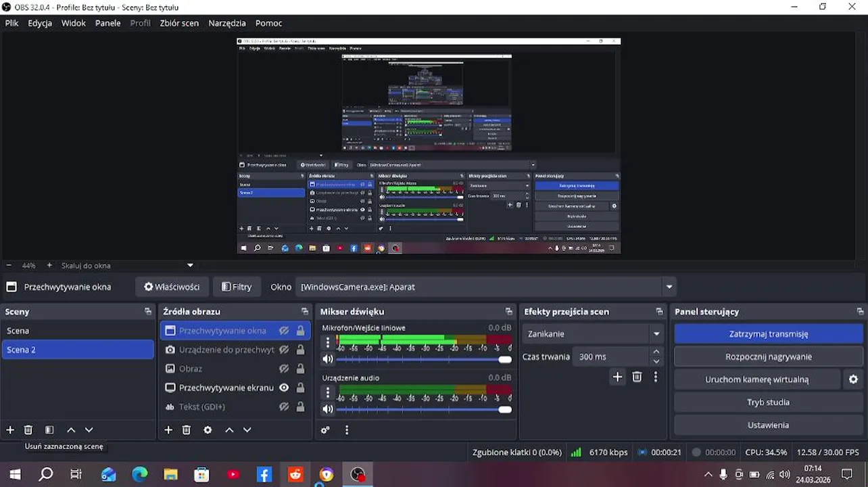This screenshot has width=868, height=487.
Task: Open the Plik menu
Action: (11, 22)
